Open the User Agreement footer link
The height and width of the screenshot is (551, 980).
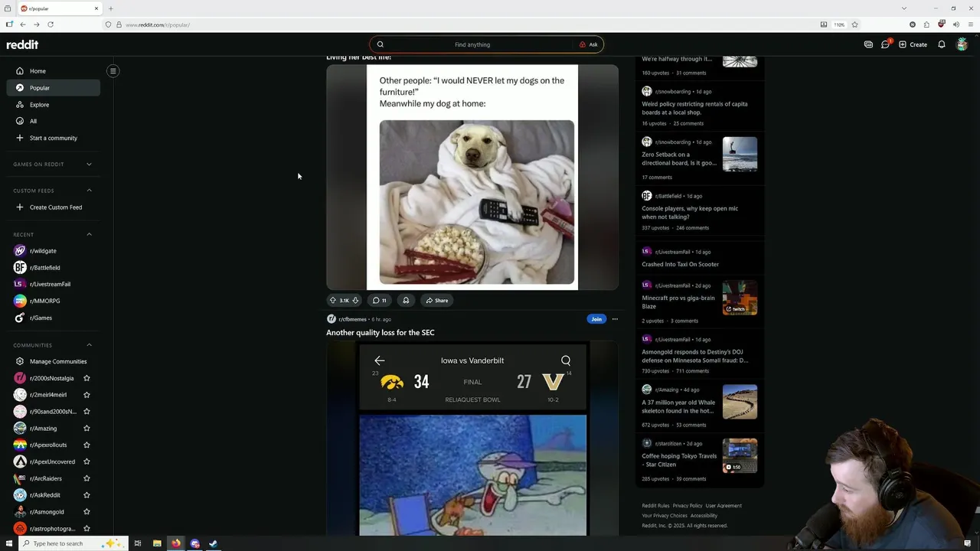pyautogui.click(x=724, y=506)
